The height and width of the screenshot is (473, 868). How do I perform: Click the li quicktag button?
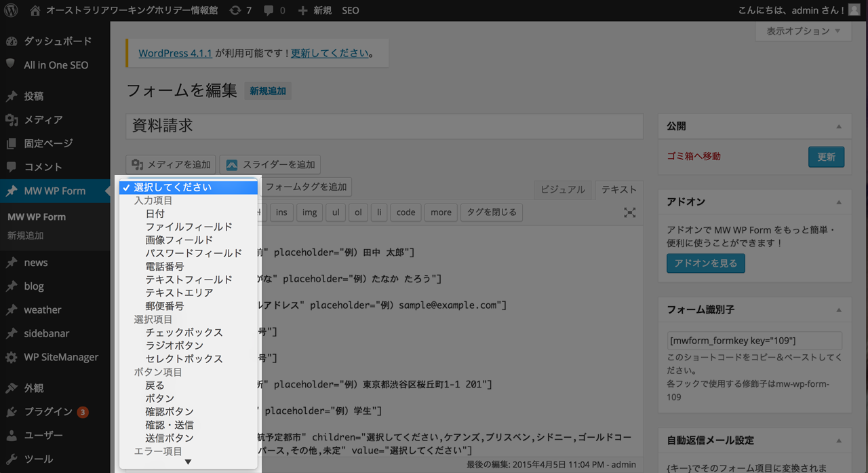(x=379, y=212)
